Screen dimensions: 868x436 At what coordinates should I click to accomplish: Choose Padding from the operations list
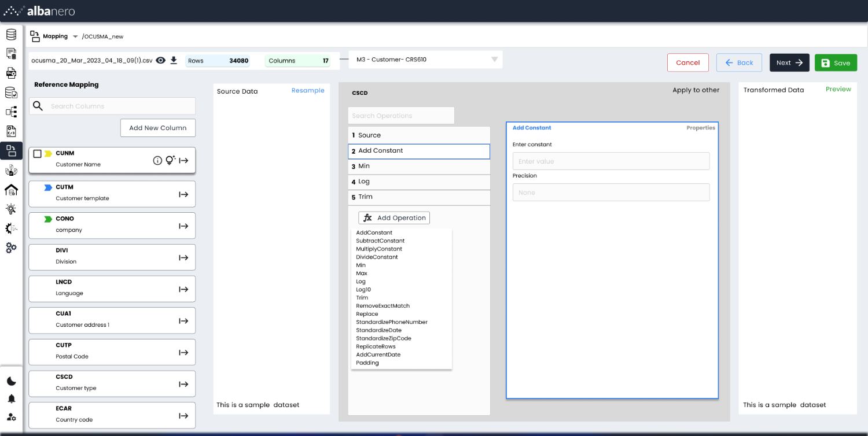pyautogui.click(x=367, y=363)
